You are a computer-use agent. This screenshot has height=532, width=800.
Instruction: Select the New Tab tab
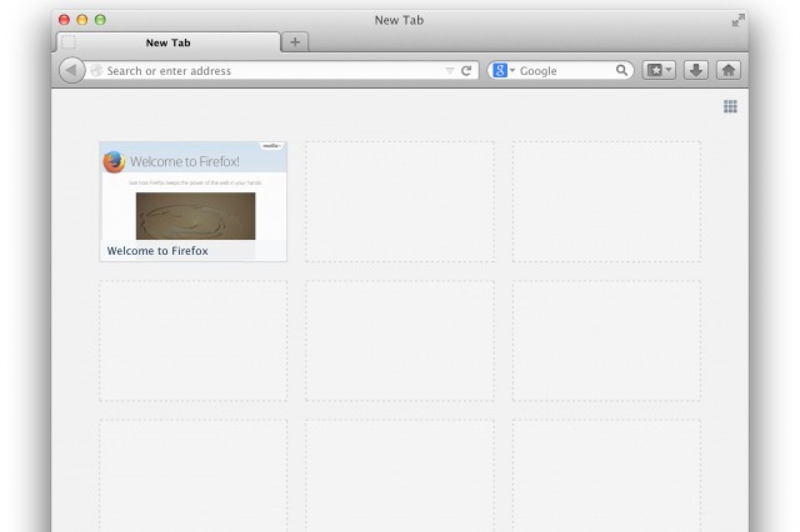coord(168,43)
